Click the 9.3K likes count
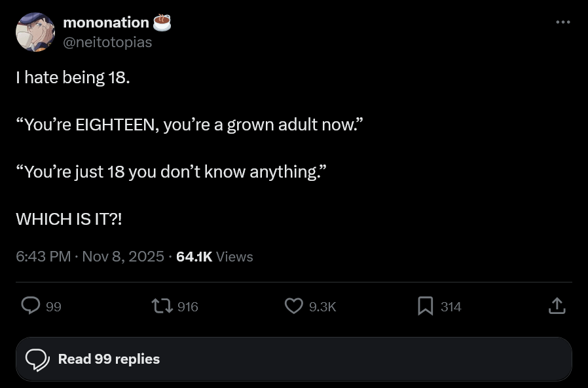 click(322, 307)
